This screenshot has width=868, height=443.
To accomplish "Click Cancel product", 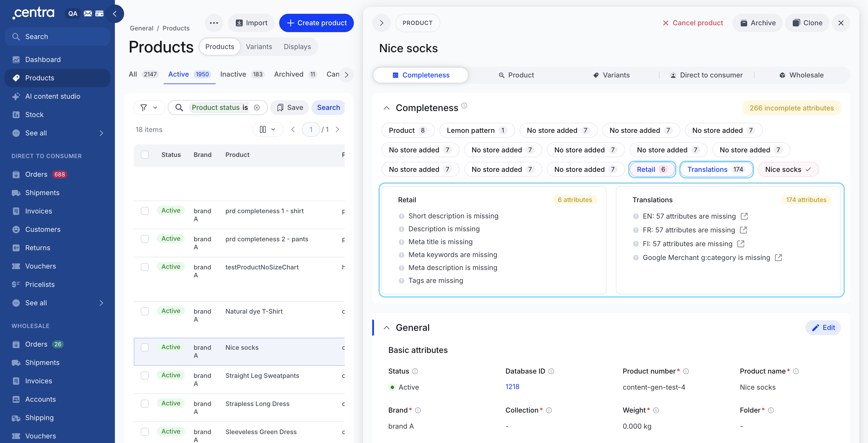I will [693, 23].
